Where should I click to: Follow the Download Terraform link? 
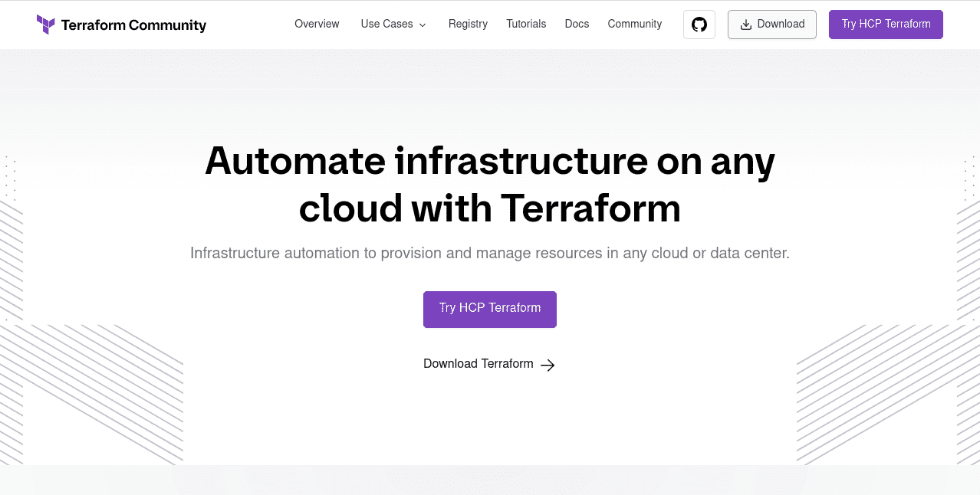(478, 363)
